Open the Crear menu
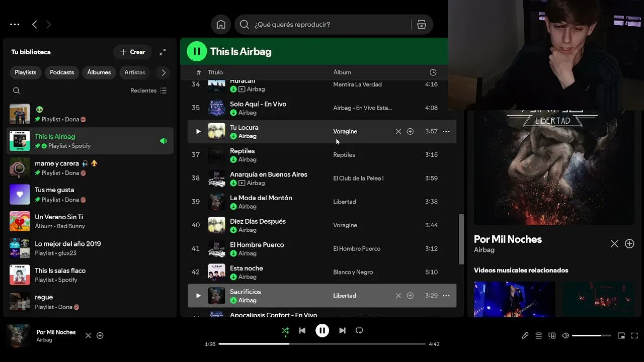The width and height of the screenshot is (644, 362). 133,52
